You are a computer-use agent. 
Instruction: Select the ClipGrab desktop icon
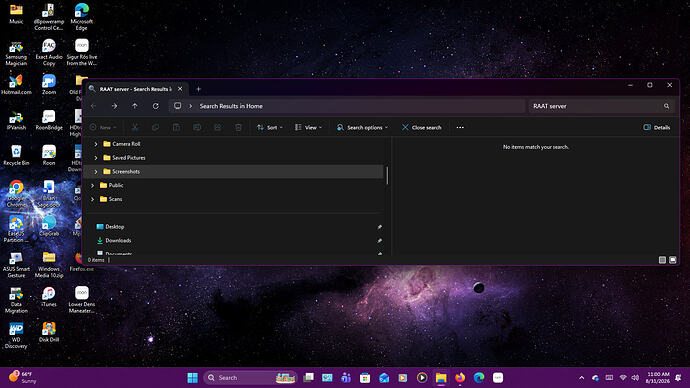(49, 226)
